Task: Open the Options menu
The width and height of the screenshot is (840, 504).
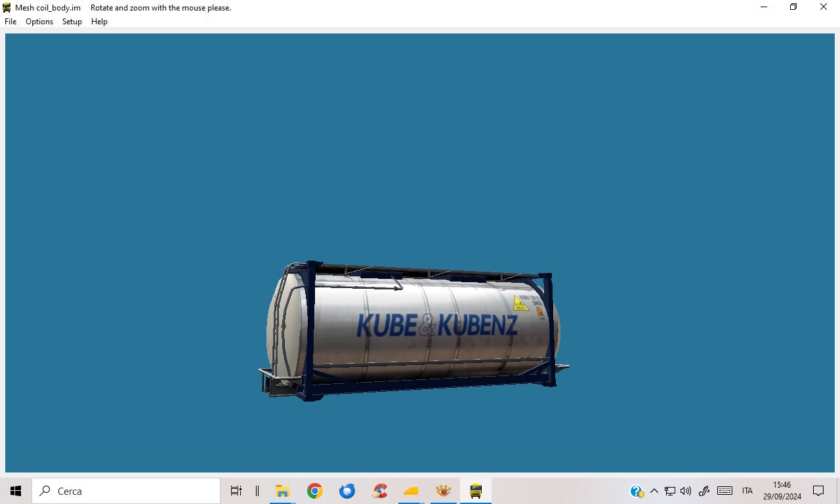Action: [39, 22]
